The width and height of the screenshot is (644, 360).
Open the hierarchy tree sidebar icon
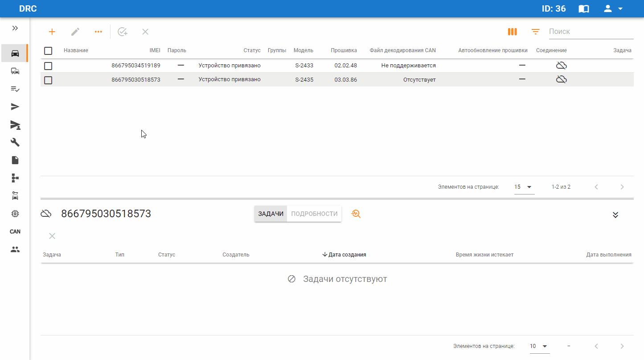point(15,178)
